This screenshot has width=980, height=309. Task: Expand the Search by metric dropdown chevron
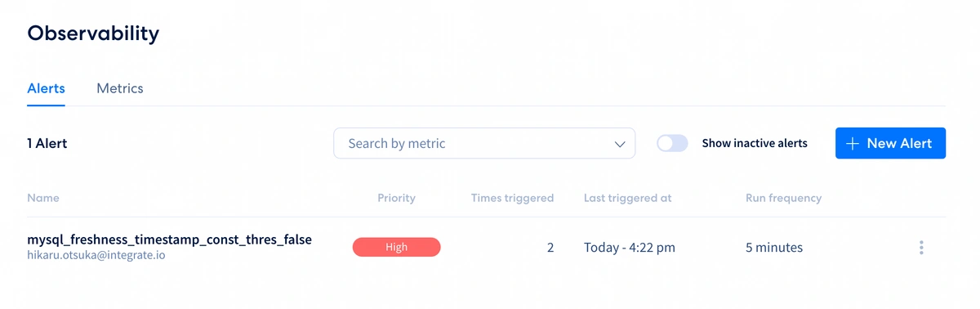[x=619, y=144]
